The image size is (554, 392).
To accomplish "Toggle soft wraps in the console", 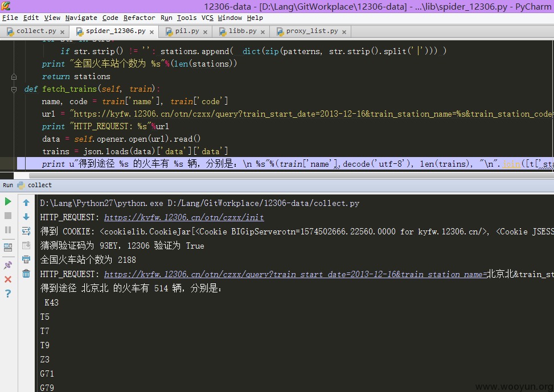I will coord(26,231).
